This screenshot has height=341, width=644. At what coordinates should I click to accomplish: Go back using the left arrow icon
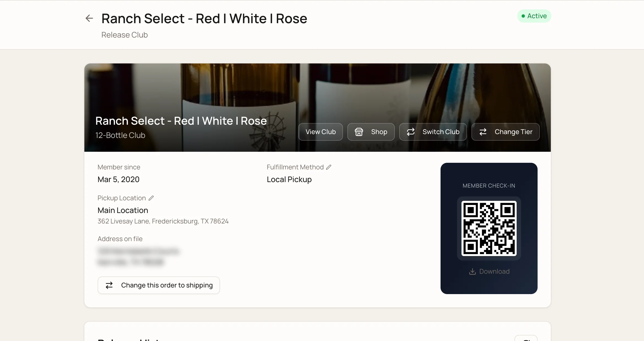(89, 18)
